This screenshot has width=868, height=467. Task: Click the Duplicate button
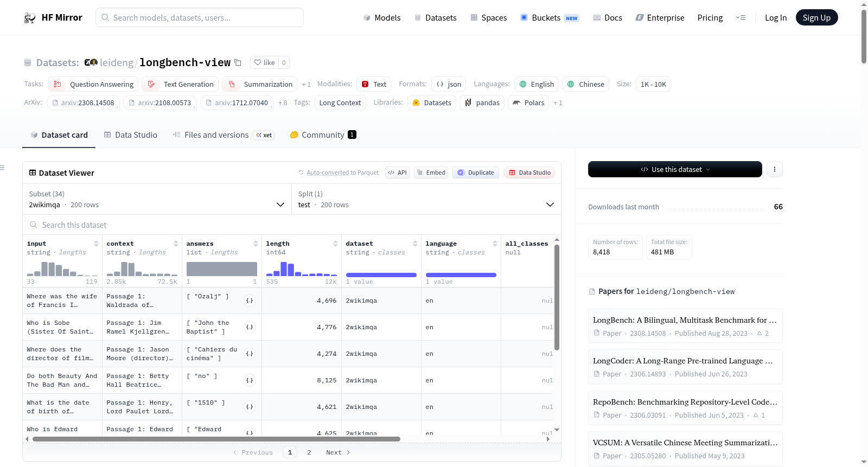coord(476,172)
